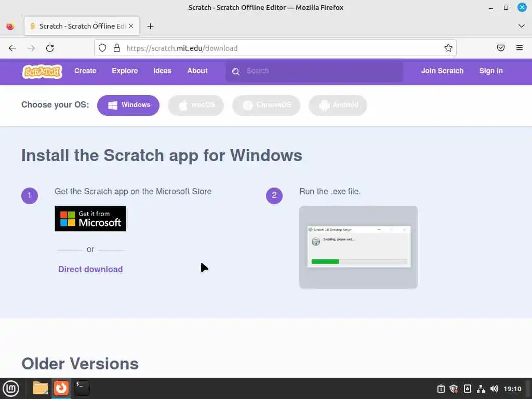This screenshot has height=399, width=532.
Task: Open the security shield tray icon
Action: (x=454, y=389)
